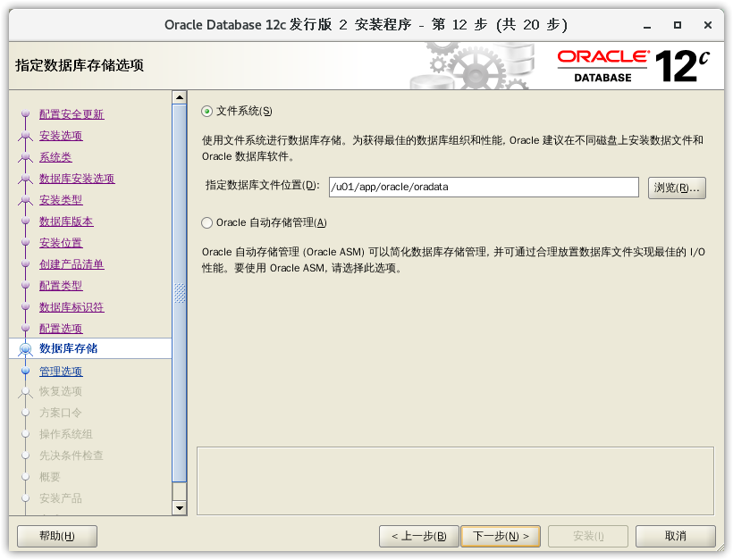Go to next step with 下一步 button
The image size is (733, 560).
click(x=500, y=536)
